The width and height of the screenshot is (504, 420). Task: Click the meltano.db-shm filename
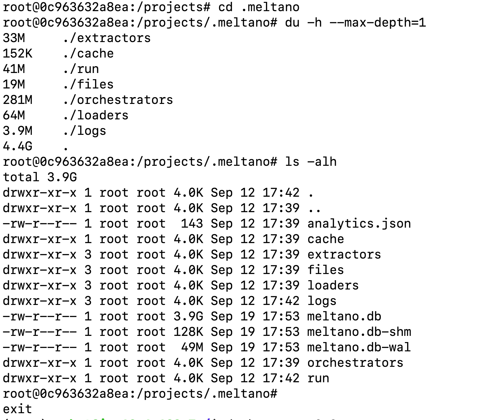coord(359,332)
